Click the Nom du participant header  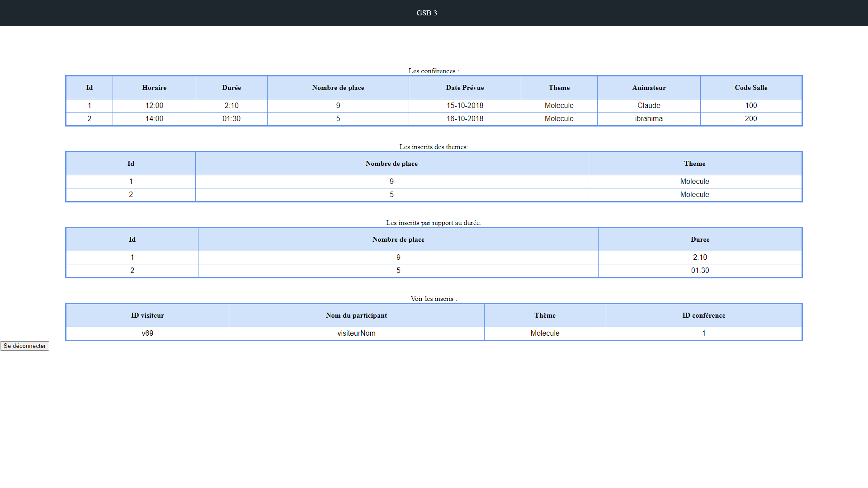[x=356, y=315]
